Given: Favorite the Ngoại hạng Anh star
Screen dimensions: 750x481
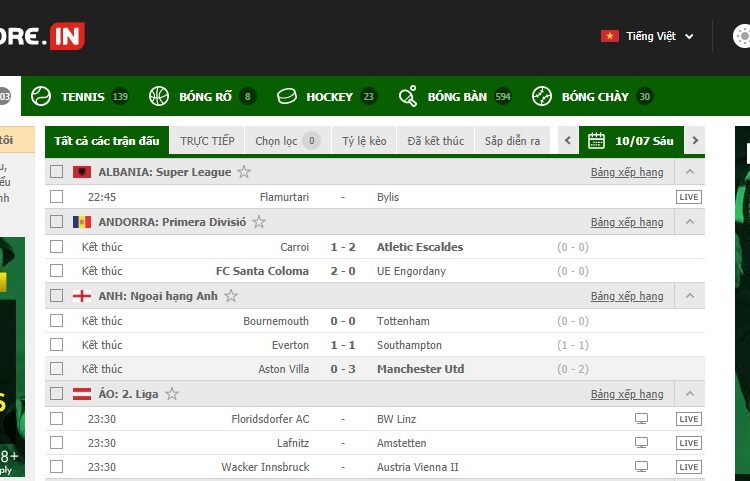Looking at the screenshot, I should tap(231, 296).
